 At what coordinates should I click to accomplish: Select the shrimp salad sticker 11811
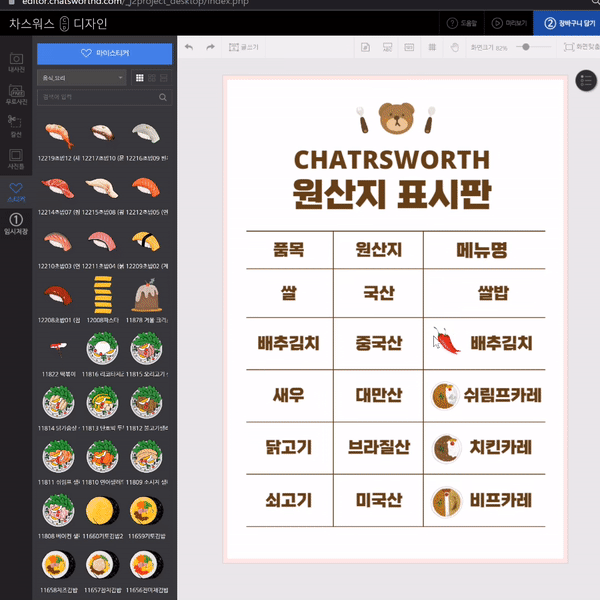(x=58, y=457)
